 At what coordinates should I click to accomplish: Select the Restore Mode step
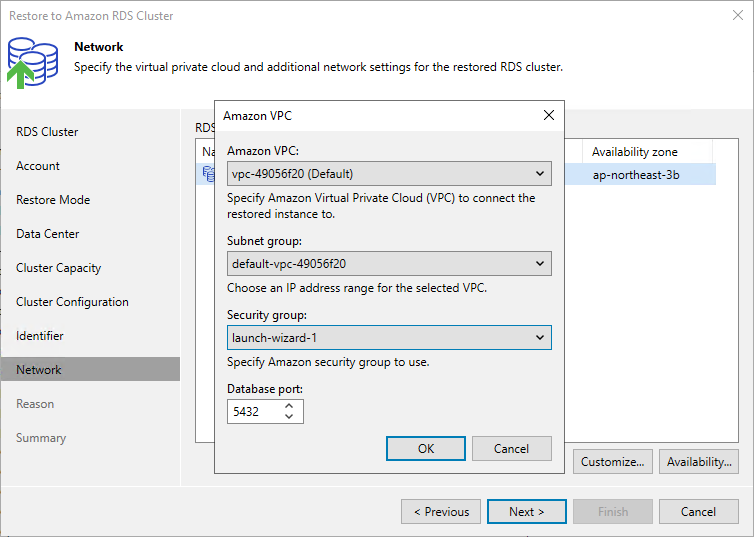click(53, 200)
